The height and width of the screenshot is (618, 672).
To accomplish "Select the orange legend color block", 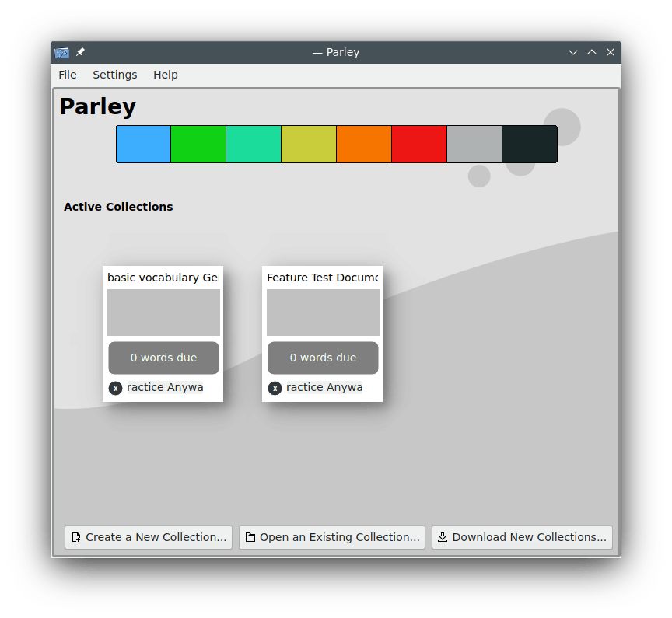I will click(364, 145).
